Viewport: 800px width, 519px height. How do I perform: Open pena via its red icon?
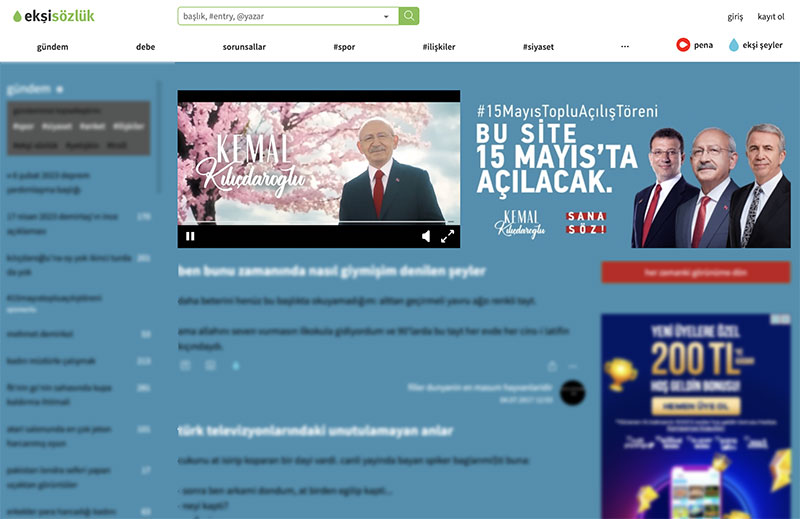click(x=684, y=45)
